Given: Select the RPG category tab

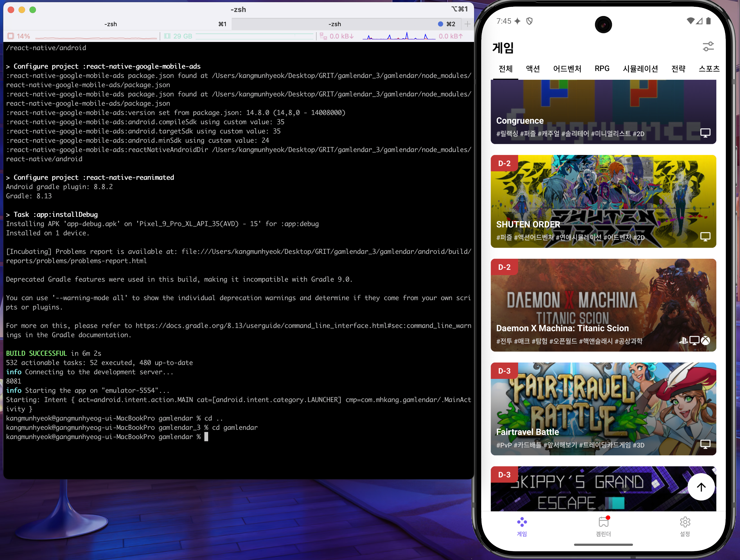Looking at the screenshot, I should click(602, 69).
